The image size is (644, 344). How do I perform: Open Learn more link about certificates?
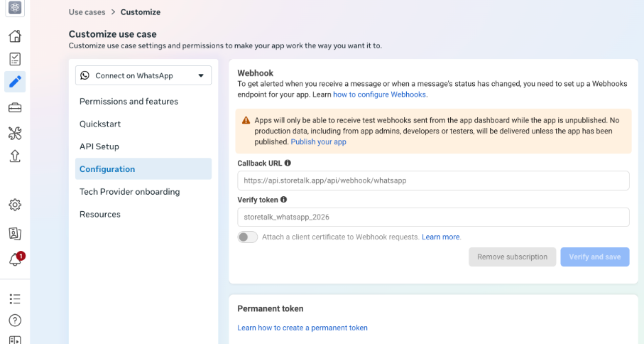(440, 237)
